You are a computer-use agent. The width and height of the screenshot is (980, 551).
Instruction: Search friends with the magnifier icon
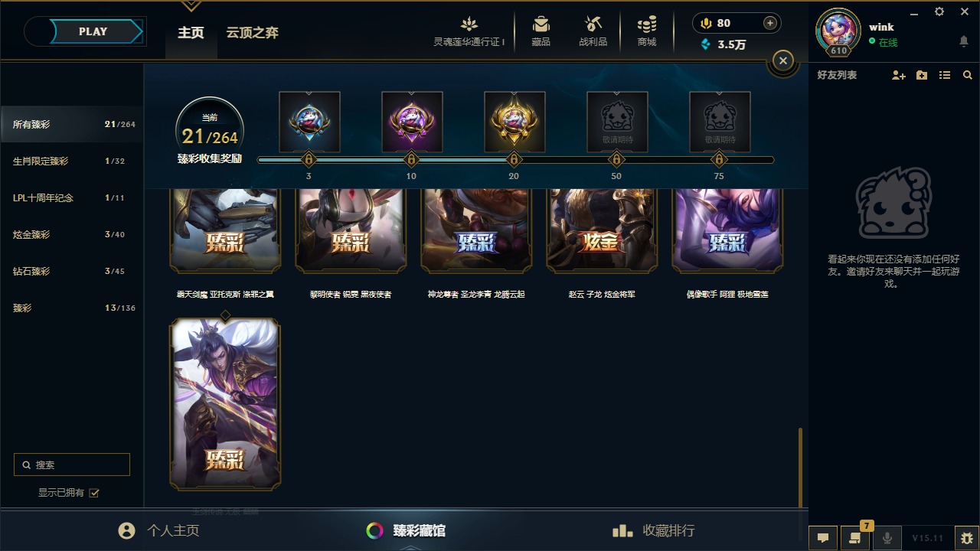point(968,75)
